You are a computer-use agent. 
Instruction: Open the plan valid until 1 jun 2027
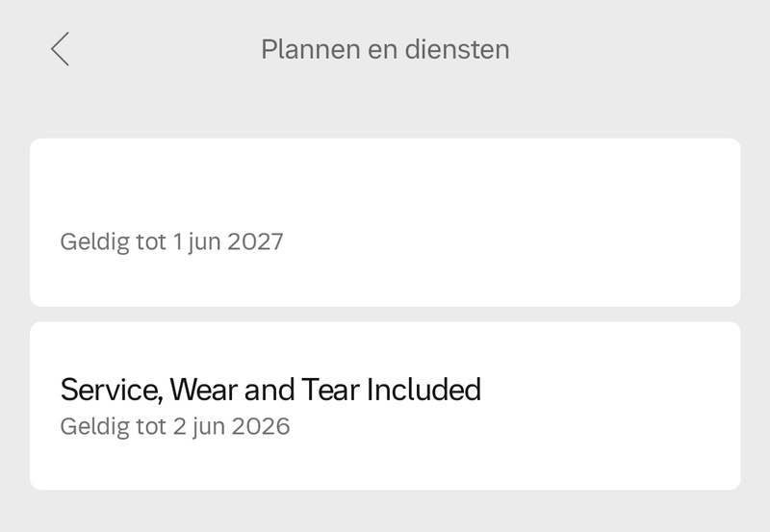point(385,222)
